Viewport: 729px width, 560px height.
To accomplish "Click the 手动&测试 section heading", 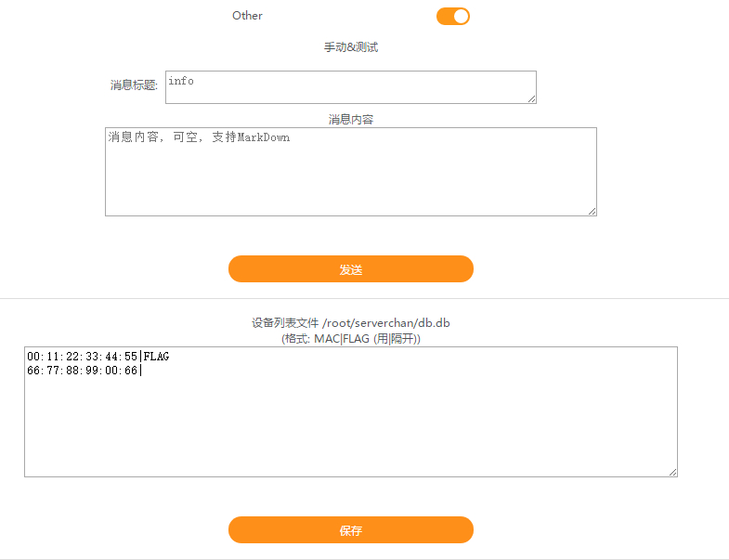I will (x=351, y=47).
